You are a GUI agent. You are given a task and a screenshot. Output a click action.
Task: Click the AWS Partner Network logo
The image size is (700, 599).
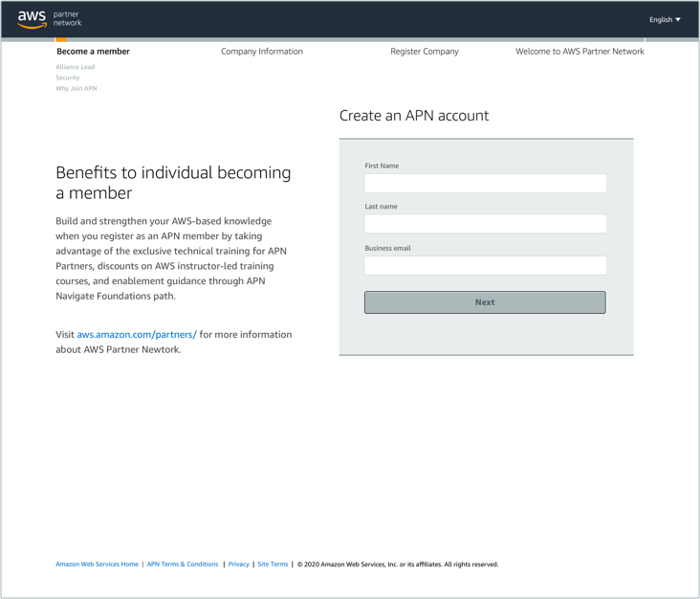coord(49,19)
